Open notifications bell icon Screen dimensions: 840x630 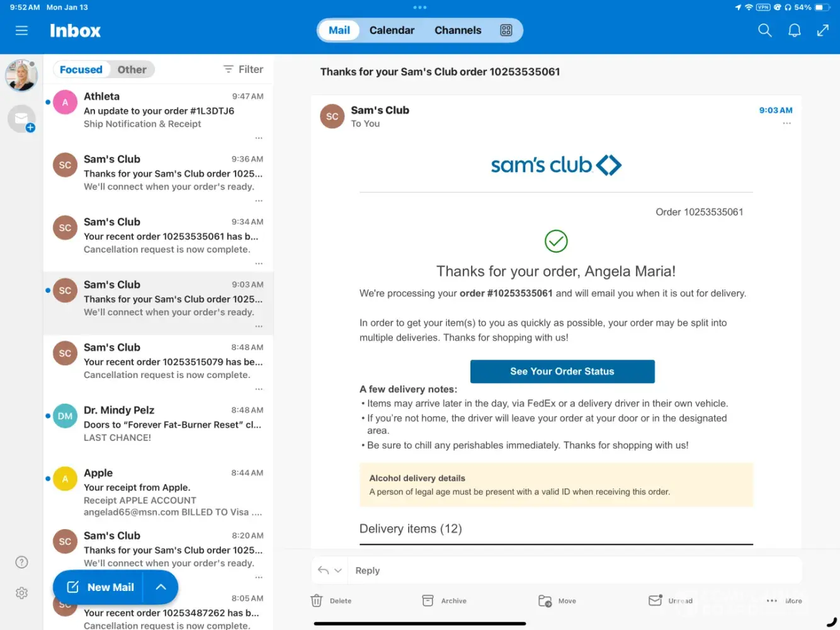tap(795, 30)
